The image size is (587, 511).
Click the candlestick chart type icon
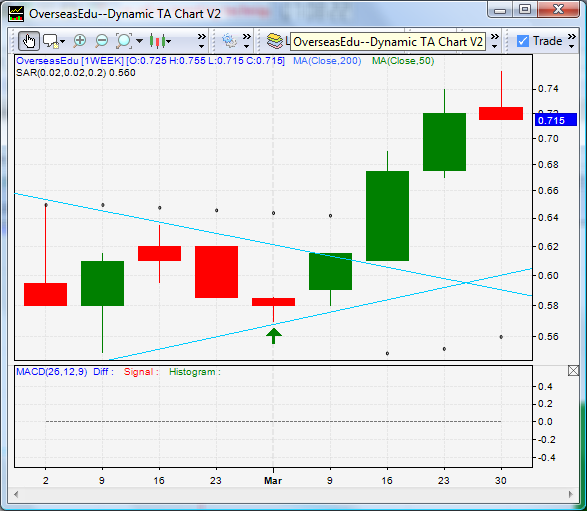[x=157, y=41]
